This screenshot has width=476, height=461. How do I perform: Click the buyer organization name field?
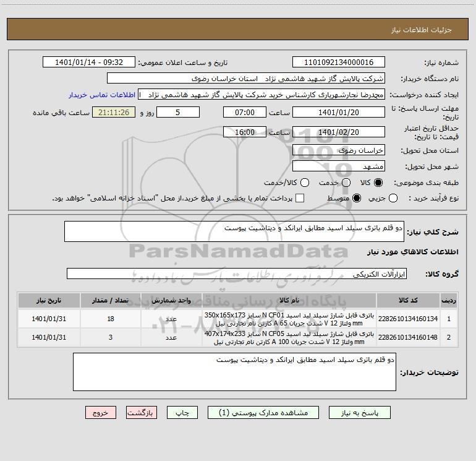tap(246, 79)
